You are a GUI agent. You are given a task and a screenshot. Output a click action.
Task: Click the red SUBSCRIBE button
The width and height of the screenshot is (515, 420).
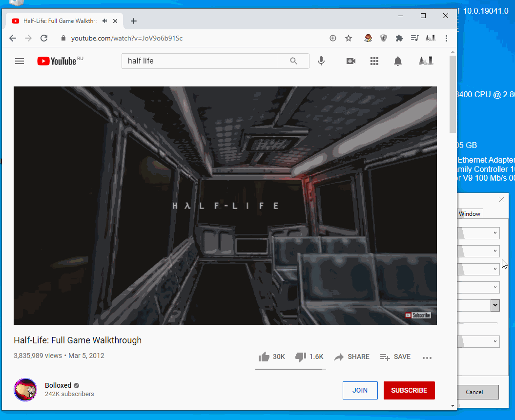[409, 390]
